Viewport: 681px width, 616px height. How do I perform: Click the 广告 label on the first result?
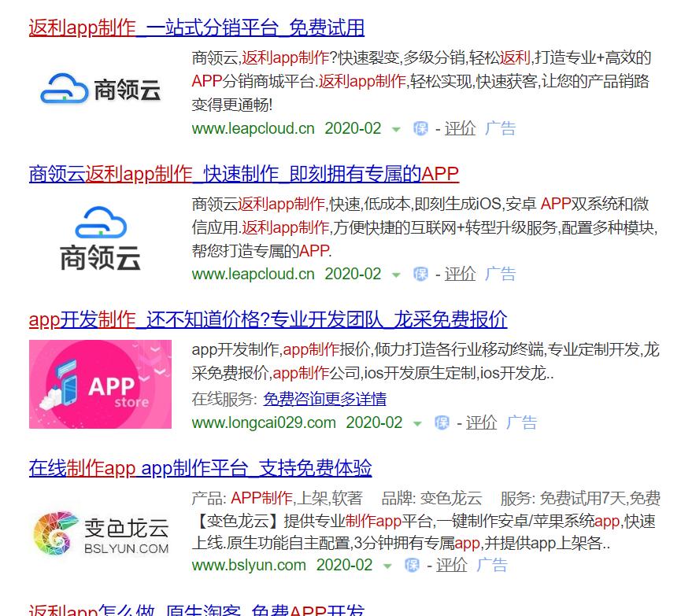coord(501,128)
